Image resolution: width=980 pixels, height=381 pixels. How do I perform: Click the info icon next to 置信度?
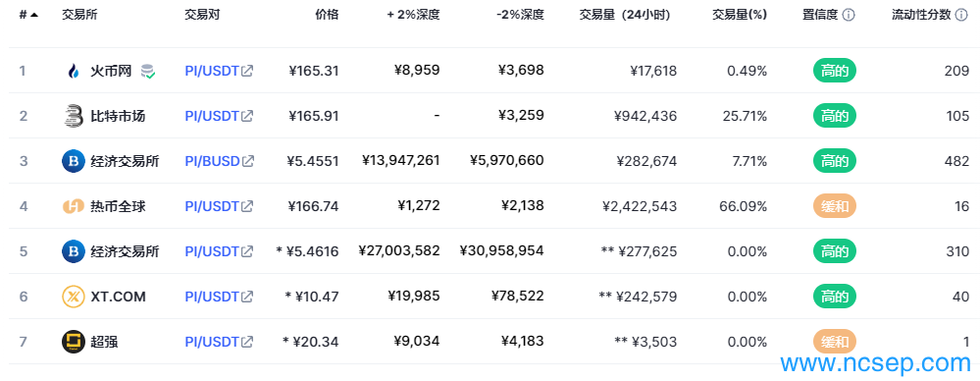coord(849,15)
